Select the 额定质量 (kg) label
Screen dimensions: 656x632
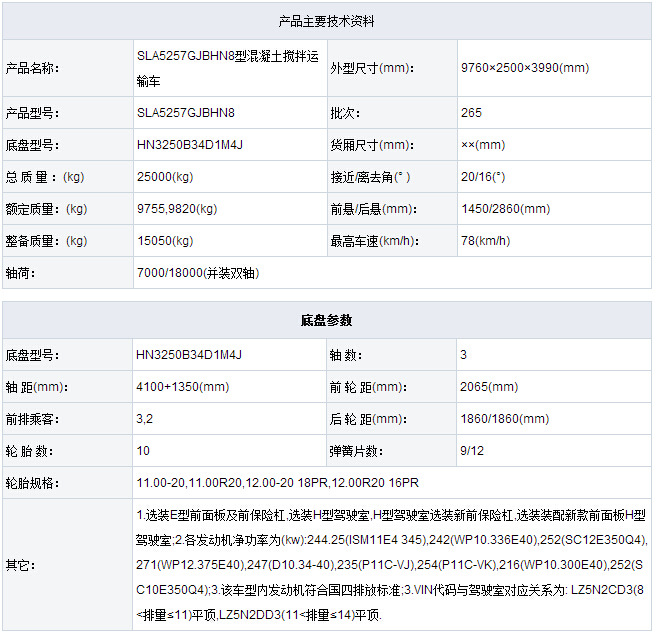tap(46, 209)
